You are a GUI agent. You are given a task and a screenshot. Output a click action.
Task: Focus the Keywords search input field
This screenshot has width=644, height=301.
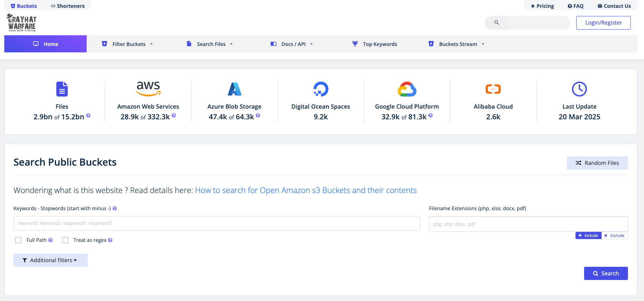click(216, 223)
